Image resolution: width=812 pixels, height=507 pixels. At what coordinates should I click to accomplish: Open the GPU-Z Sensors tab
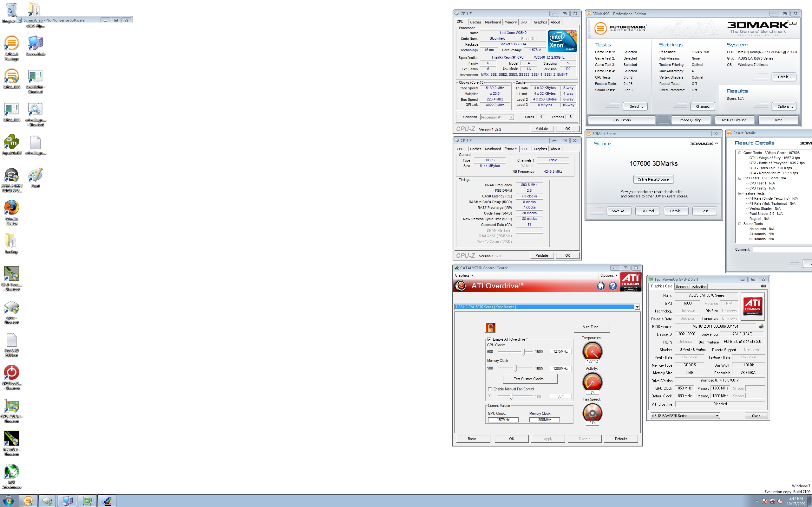pyautogui.click(x=682, y=287)
